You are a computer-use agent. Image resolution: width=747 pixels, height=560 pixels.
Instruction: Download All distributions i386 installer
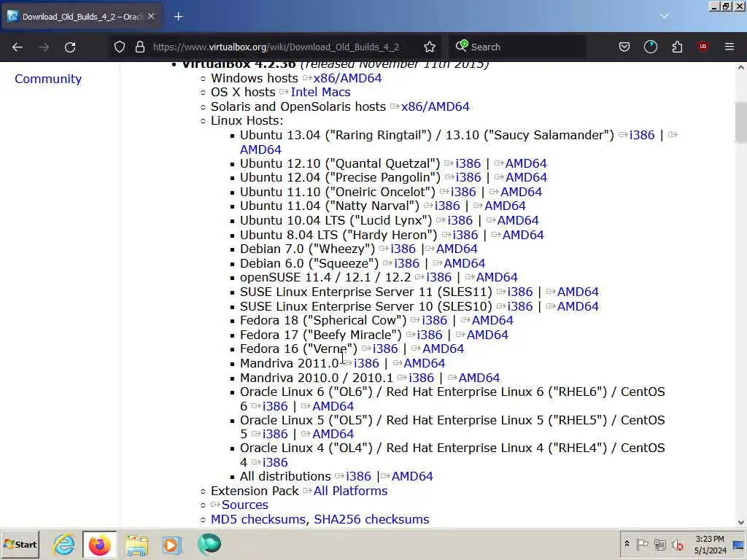coord(359,476)
